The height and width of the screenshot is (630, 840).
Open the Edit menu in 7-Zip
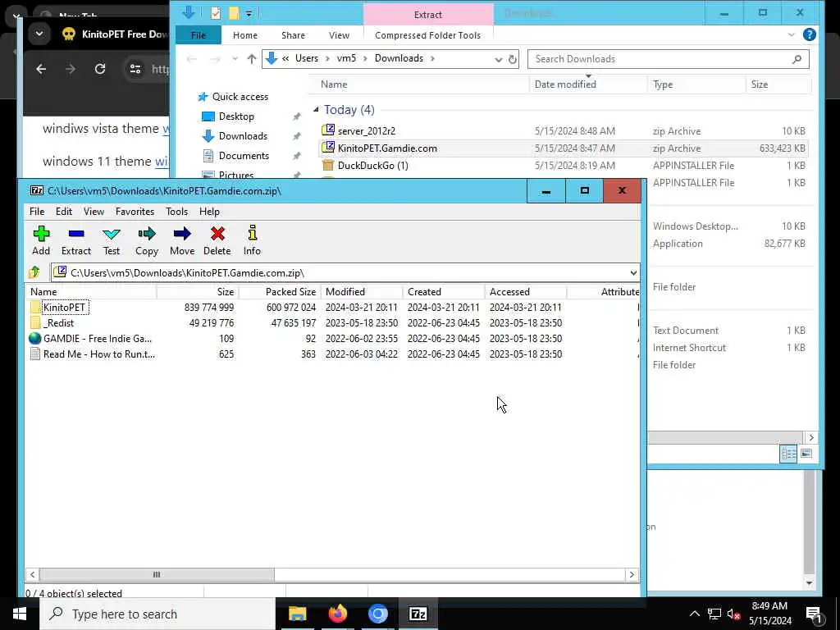coord(64,212)
